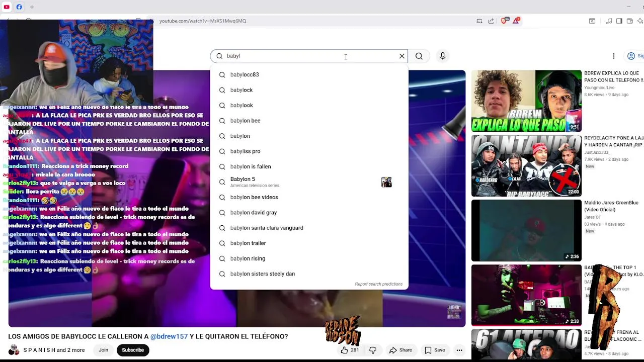Start voice search with microphone
Screen dimensions: 644x362
pyautogui.click(x=443, y=56)
